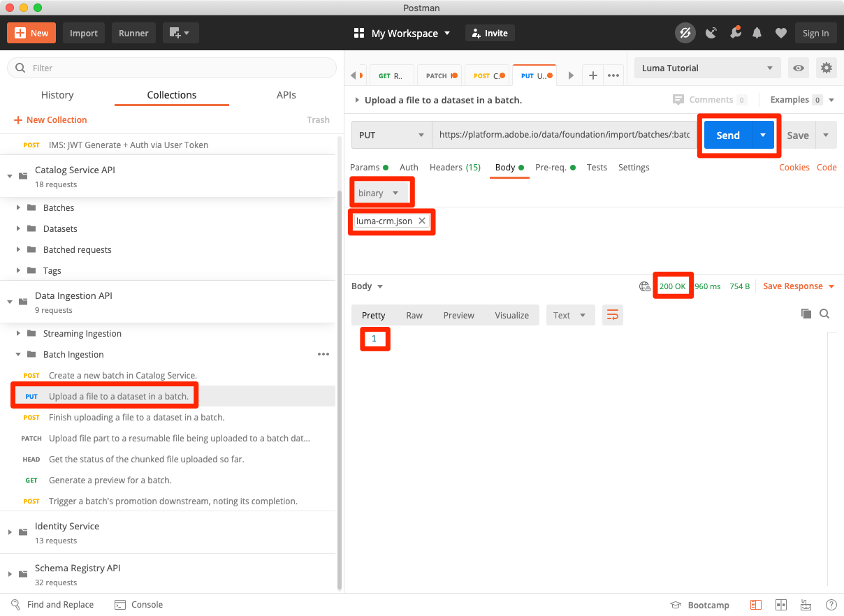The width and height of the screenshot is (844, 616).
Task: Toggle the two-pane layout icon
Action: pyautogui.click(x=780, y=605)
